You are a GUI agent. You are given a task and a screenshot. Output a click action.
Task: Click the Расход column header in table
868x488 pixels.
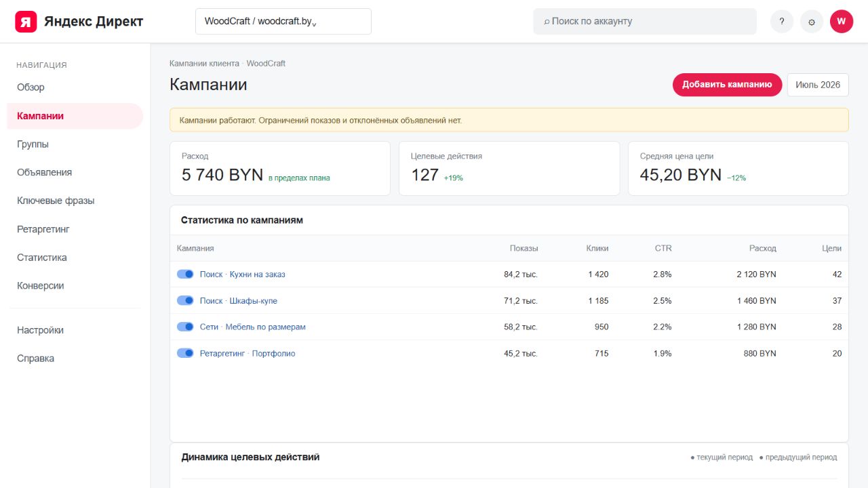tap(763, 248)
